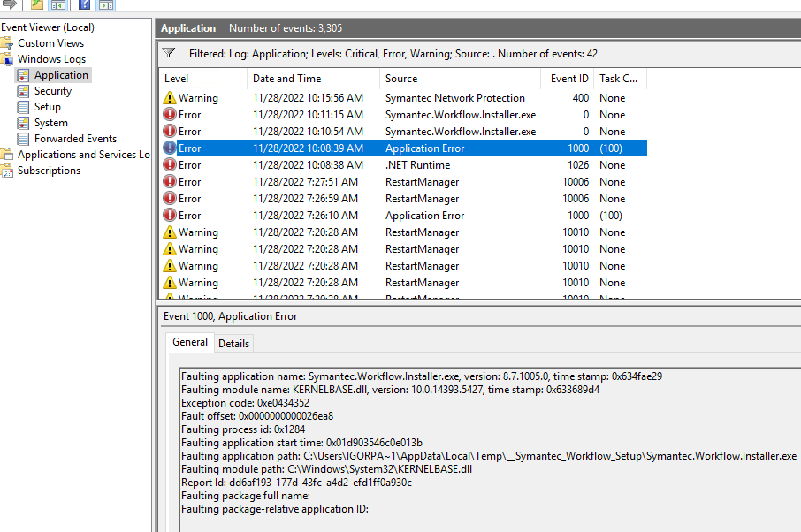Screen dimensions: 801x532
Task: Select the System log in Windows Logs
Action: 50,123
